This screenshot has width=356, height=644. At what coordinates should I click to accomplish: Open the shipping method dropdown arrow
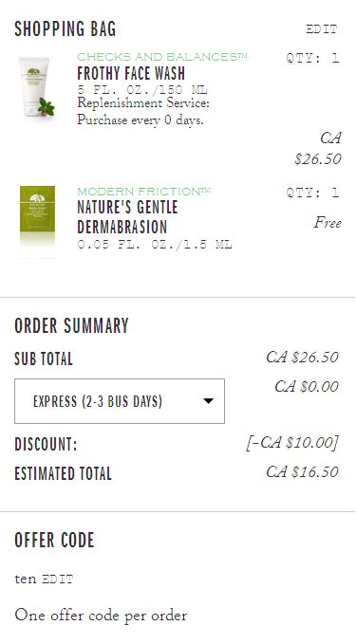209,401
